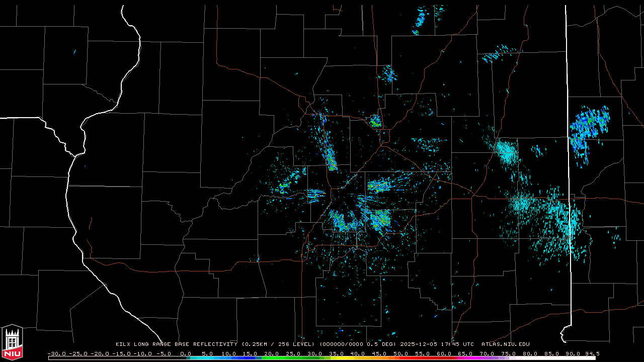Click the 35.0 dBZ yellow color on scale
The width and height of the screenshot is (644, 362).
pos(336,358)
